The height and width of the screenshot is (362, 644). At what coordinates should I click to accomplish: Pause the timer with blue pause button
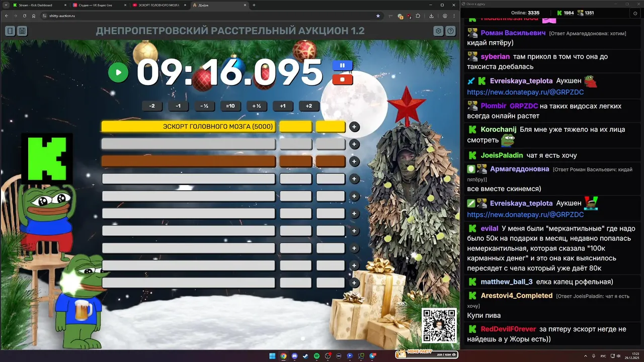coord(342,65)
